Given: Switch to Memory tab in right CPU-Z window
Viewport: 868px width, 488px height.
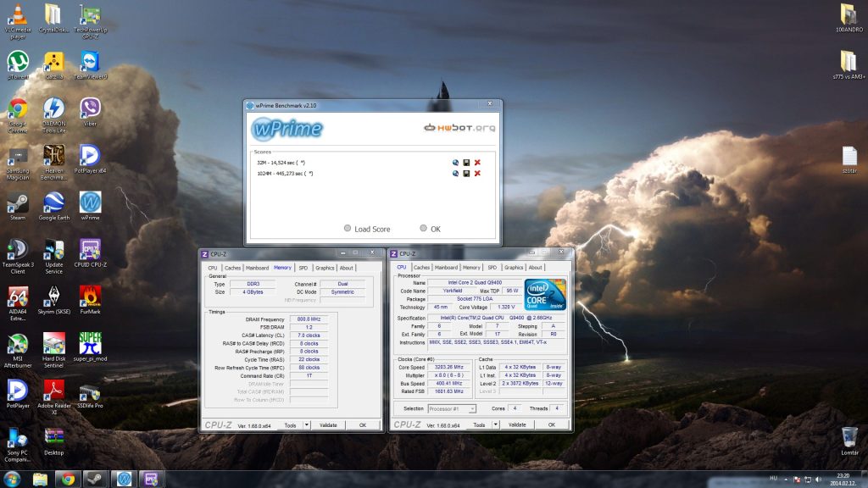Looking at the screenshot, I should tap(471, 267).
